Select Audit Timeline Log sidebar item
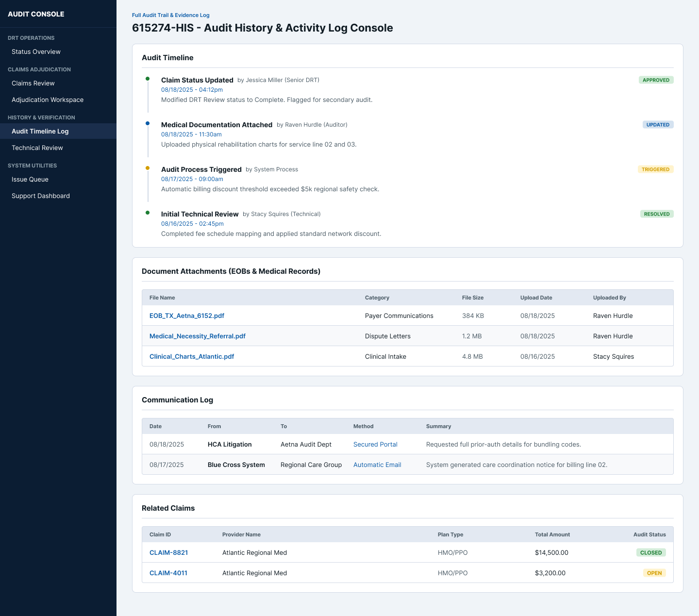 pos(58,131)
